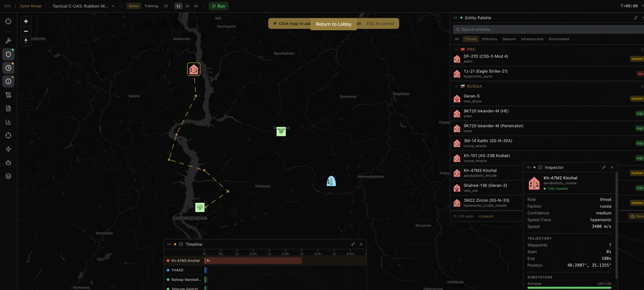Screen dimensions: 644x290
Task: Click the green railway wheel icon on map
Action: [x=281, y=131]
